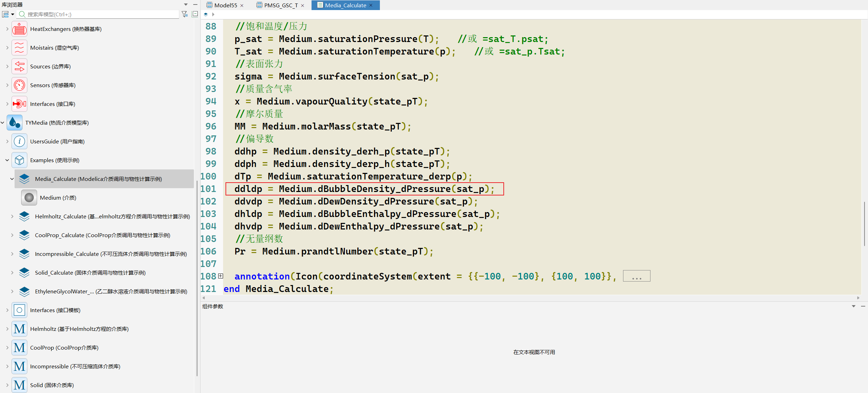Image resolution: width=868 pixels, height=393 pixels.
Task: Open the UsersGuide info icon
Action: click(19, 142)
